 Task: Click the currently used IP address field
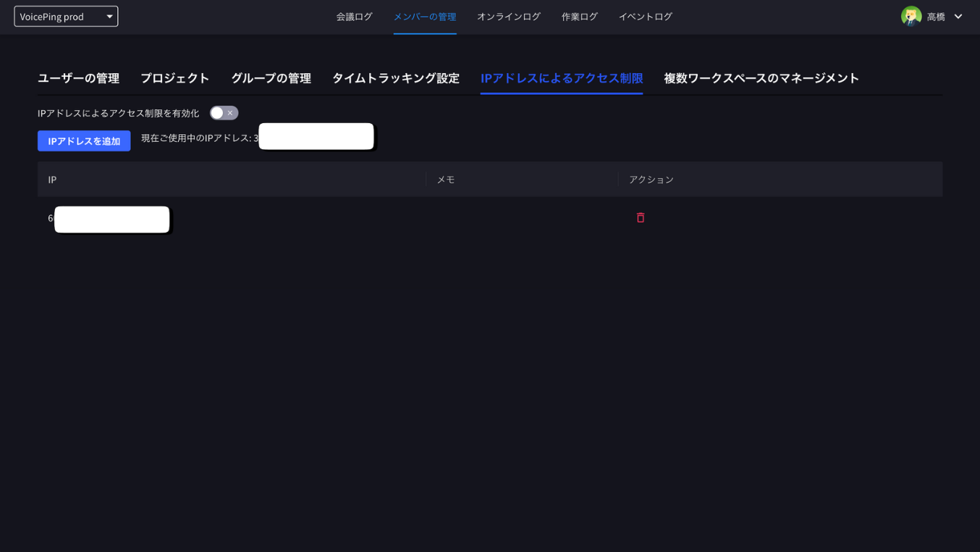click(x=316, y=136)
